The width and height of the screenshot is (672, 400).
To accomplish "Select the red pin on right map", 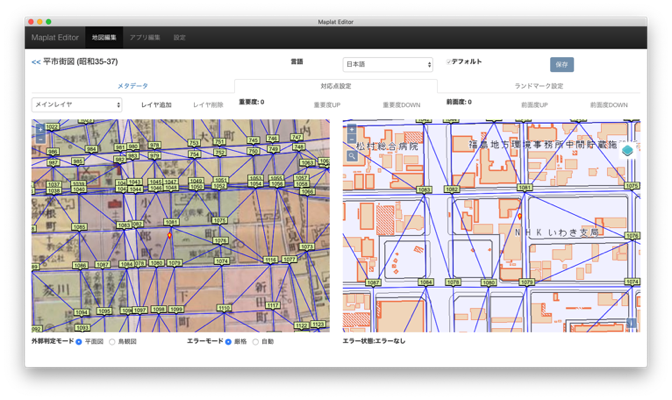I will click(519, 216).
